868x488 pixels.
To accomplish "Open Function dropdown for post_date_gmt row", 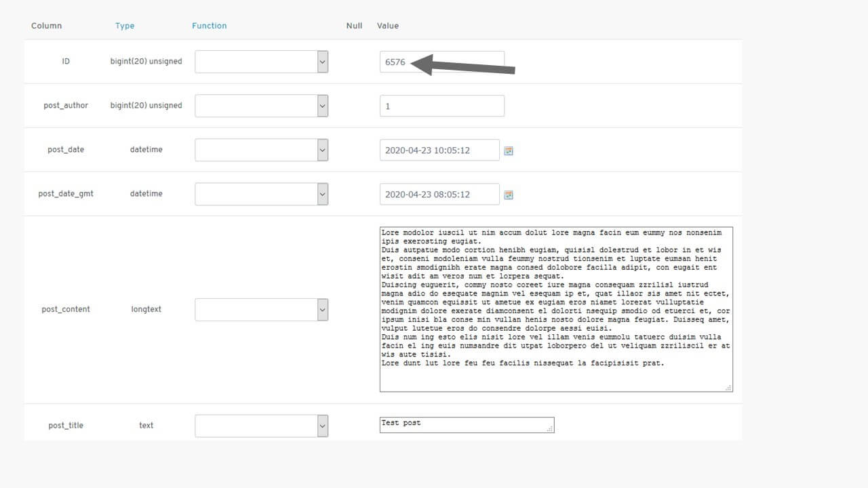I will pyautogui.click(x=261, y=194).
